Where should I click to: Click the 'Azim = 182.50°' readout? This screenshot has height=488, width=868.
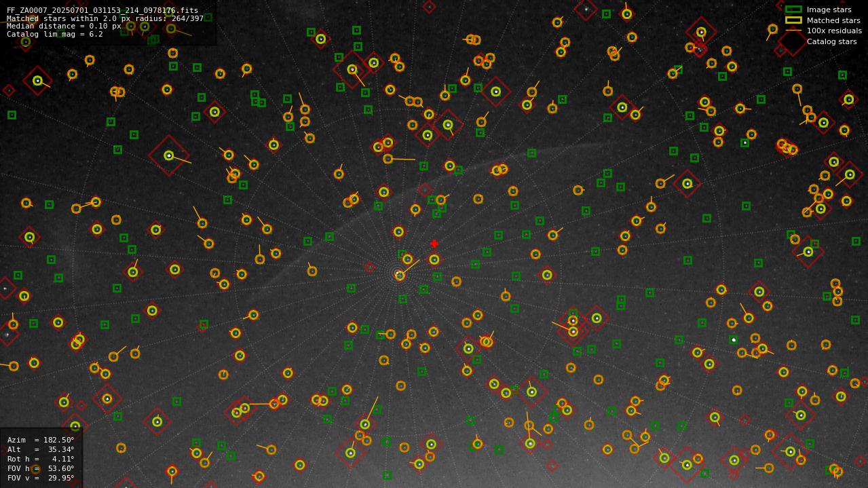41,440
